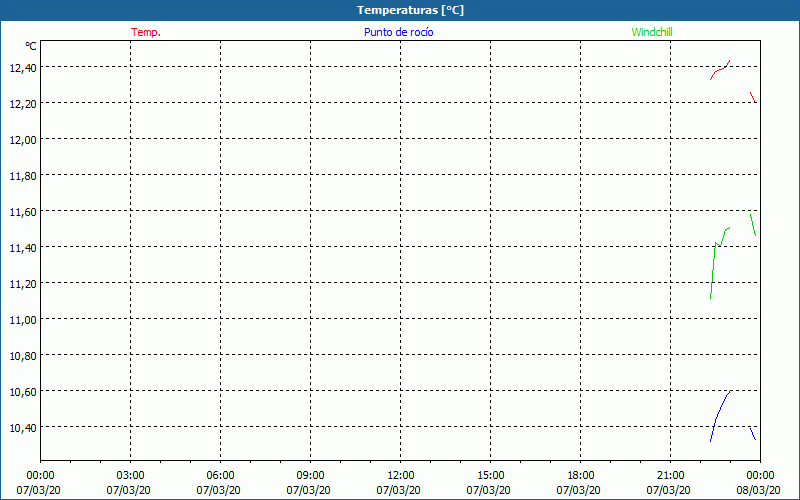This screenshot has height=500, width=800.
Task: Click the °C unit label on the axis
Action: [x=31, y=46]
